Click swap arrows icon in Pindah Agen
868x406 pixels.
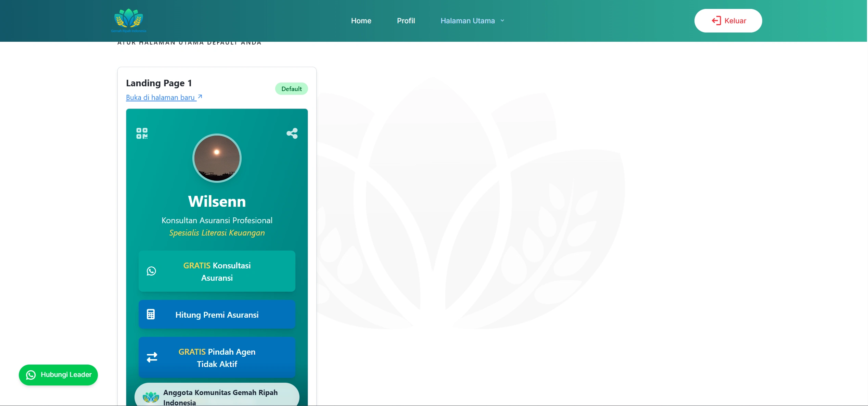[x=152, y=357]
